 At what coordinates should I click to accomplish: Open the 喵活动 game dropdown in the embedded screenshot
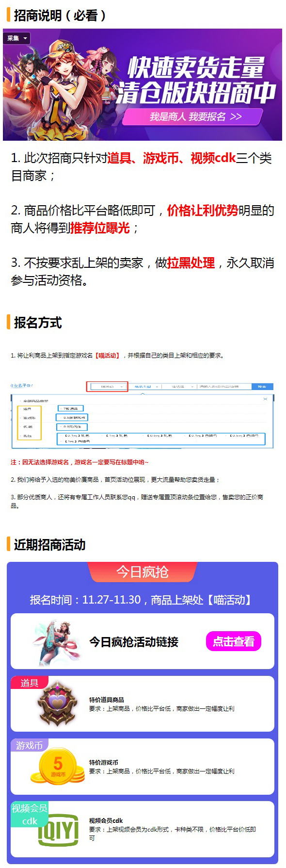click(x=107, y=386)
